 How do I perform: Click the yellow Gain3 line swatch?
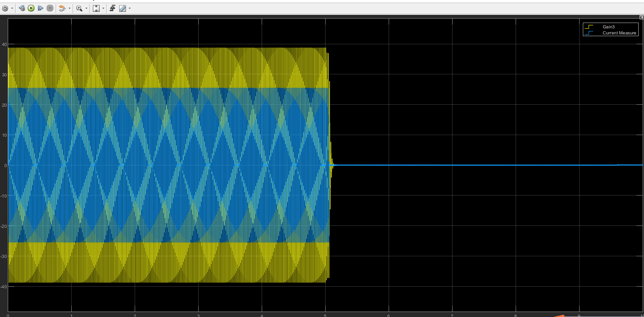pyautogui.click(x=589, y=27)
